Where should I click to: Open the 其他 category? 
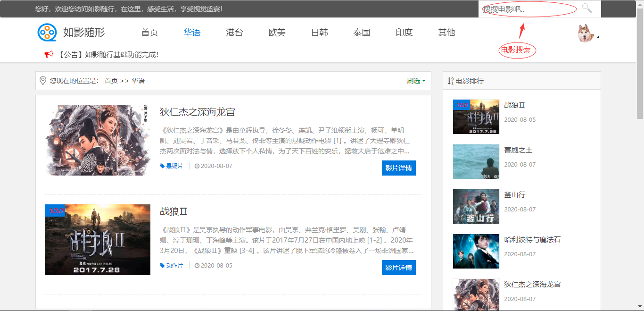446,33
